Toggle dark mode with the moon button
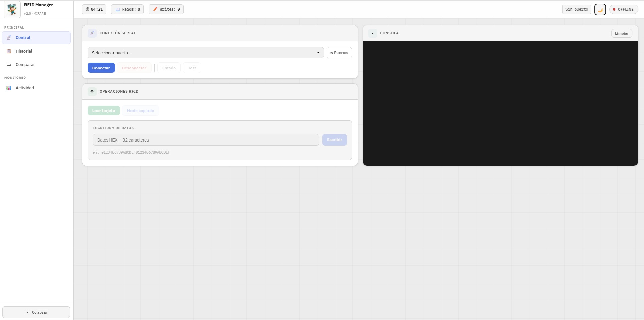This screenshot has height=320, width=644. pos(600,10)
